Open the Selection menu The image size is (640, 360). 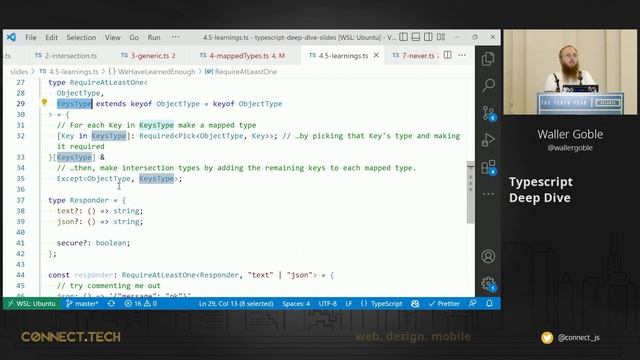click(x=81, y=38)
